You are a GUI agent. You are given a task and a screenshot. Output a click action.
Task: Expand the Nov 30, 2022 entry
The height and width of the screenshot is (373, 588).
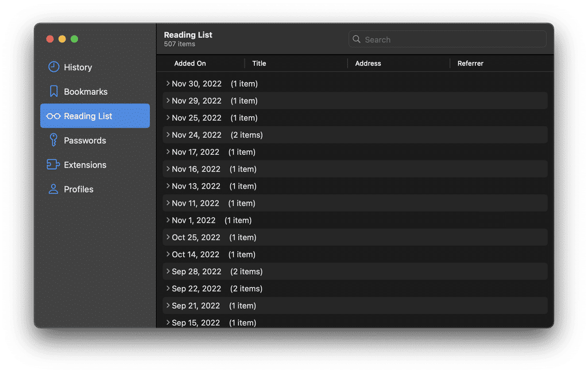pyautogui.click(x=167, y=83)
